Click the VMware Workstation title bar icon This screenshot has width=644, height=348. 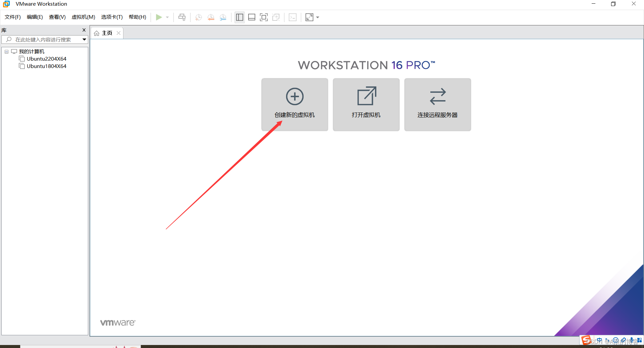coord(6,4)
